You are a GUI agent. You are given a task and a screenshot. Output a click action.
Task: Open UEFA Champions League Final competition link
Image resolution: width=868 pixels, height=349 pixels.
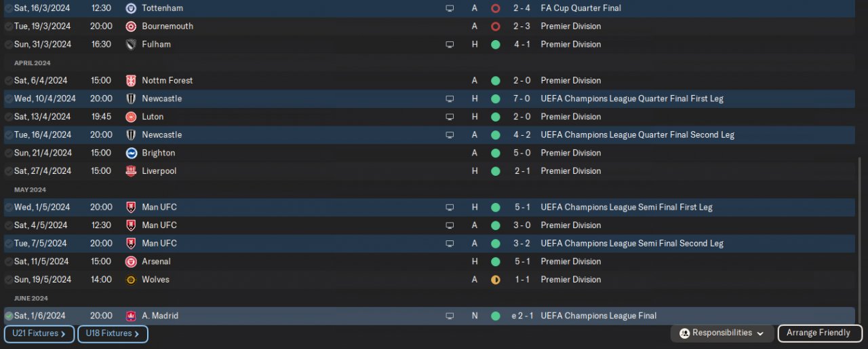tap(599, 316)
